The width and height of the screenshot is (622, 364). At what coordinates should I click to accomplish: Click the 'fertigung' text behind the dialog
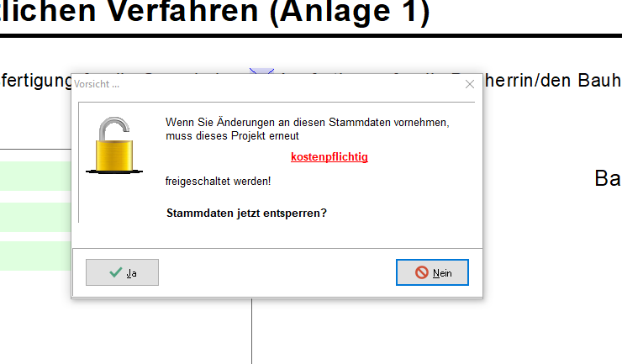34,81
